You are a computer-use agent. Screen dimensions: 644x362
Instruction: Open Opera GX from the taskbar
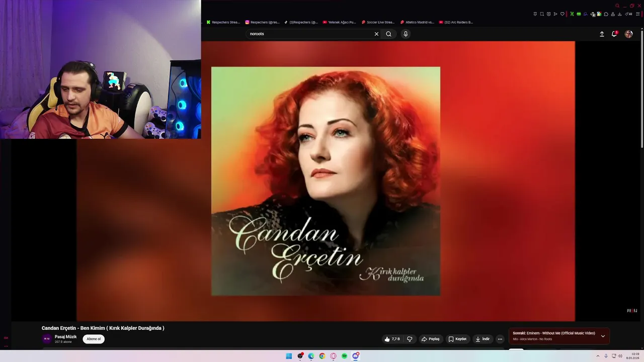333,356
